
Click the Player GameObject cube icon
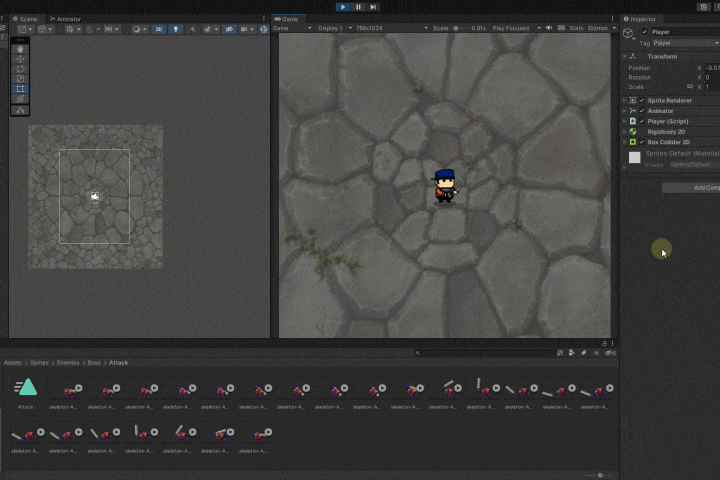[628, 33]
